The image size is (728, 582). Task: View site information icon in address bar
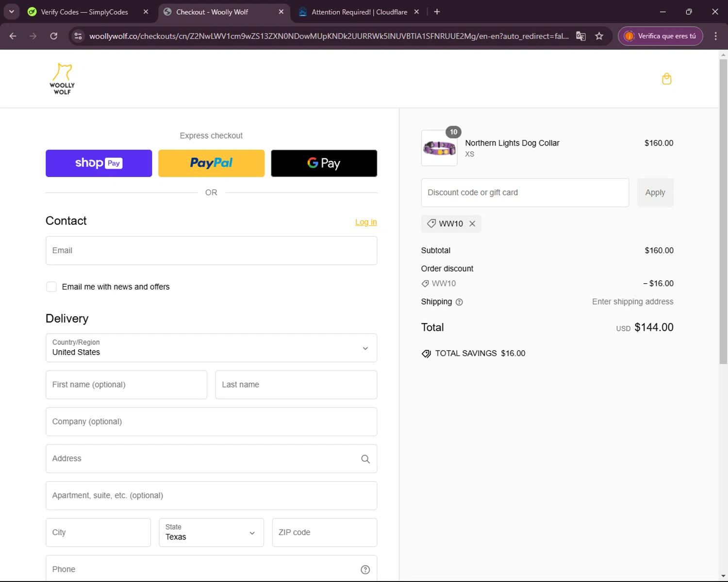[78, 36]
